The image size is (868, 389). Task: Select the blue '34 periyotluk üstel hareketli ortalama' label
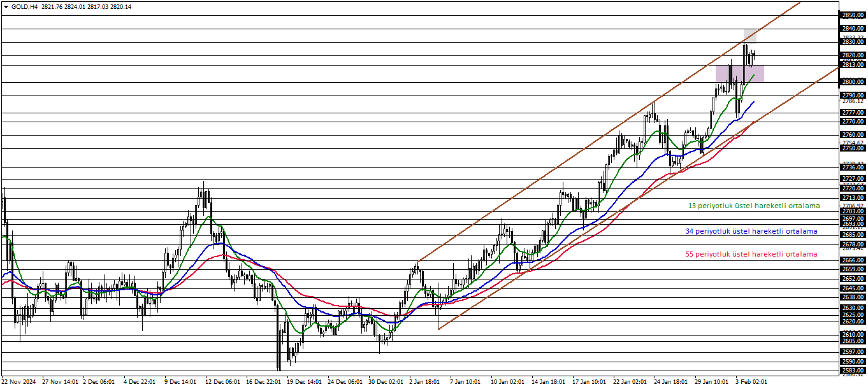click(751, 231)
